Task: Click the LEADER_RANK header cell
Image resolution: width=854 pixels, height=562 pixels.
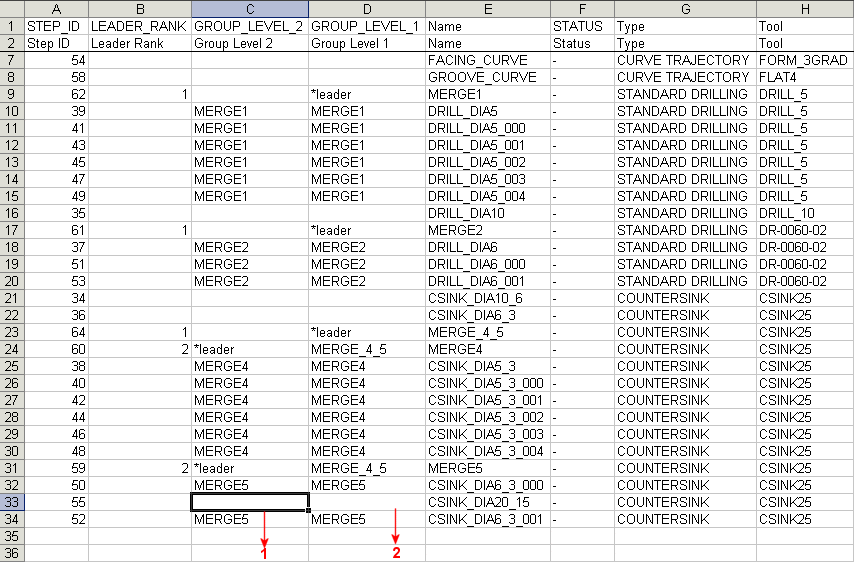Action: coord(139,26)
